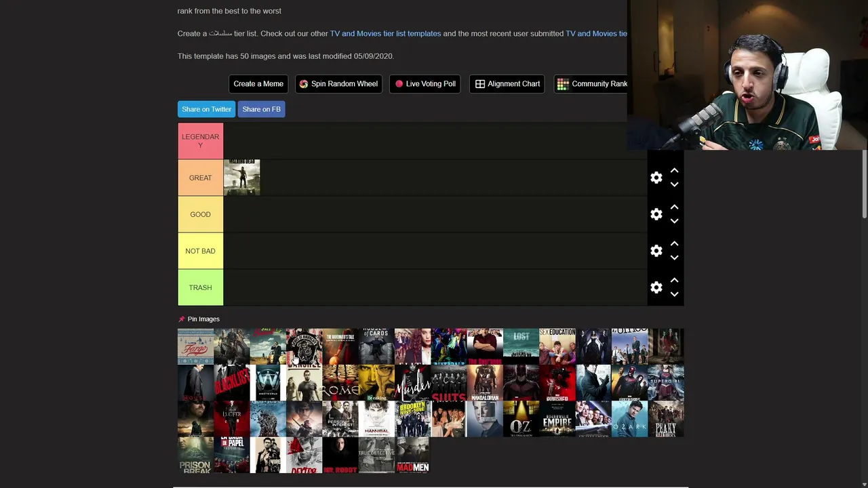Screen dimensions: 868x488
Task: Open the Spin Random Wheel tool
Action: [x=338, y=84]
